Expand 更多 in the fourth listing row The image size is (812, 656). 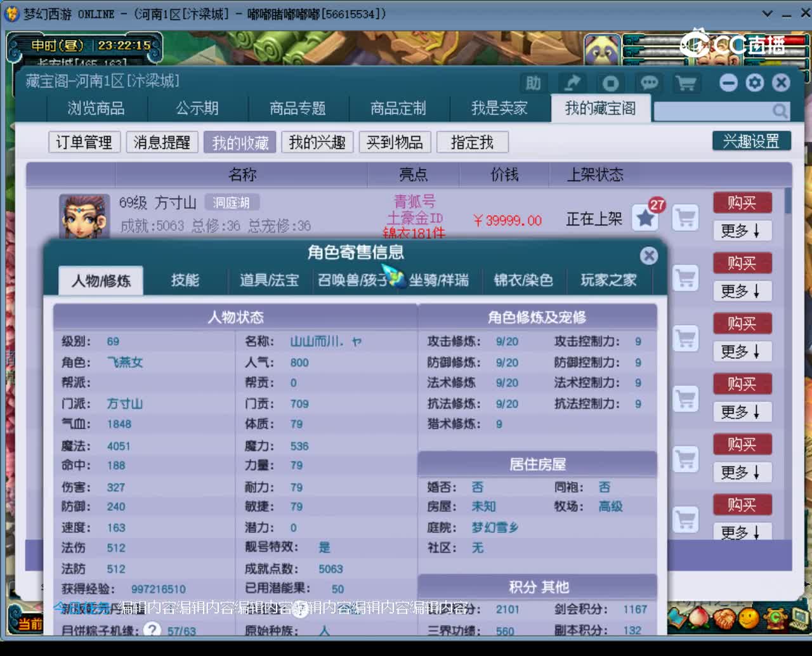coord(742,412)
